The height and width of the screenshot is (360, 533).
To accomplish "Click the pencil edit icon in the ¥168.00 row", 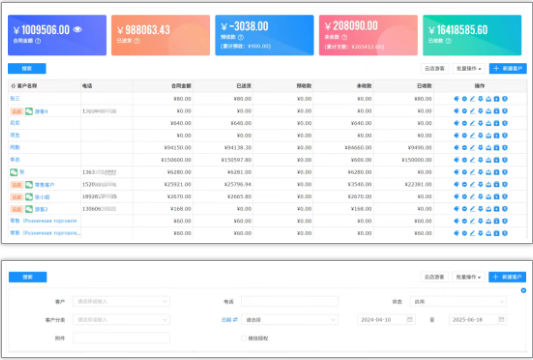I will coord(472,209).
